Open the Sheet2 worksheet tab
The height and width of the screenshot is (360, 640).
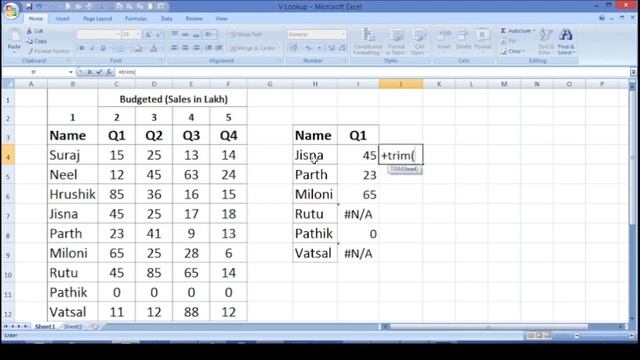point(73,327)
